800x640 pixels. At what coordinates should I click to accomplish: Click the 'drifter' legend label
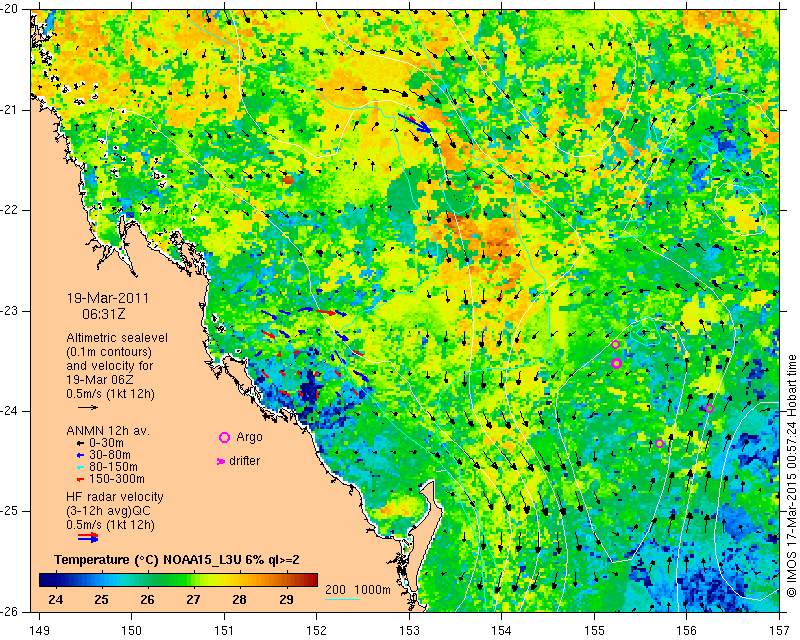(244, 461)
